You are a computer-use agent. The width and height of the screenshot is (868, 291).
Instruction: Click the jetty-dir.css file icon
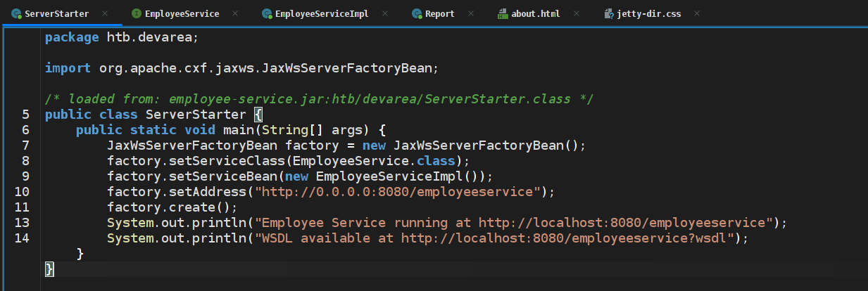pos(608,13)
